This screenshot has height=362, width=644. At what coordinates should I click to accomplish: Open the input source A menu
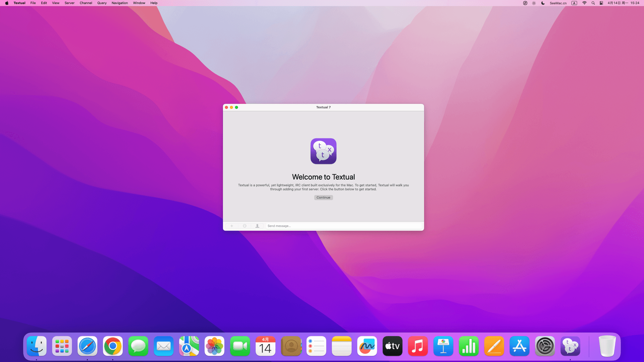[x=574, y=3]
